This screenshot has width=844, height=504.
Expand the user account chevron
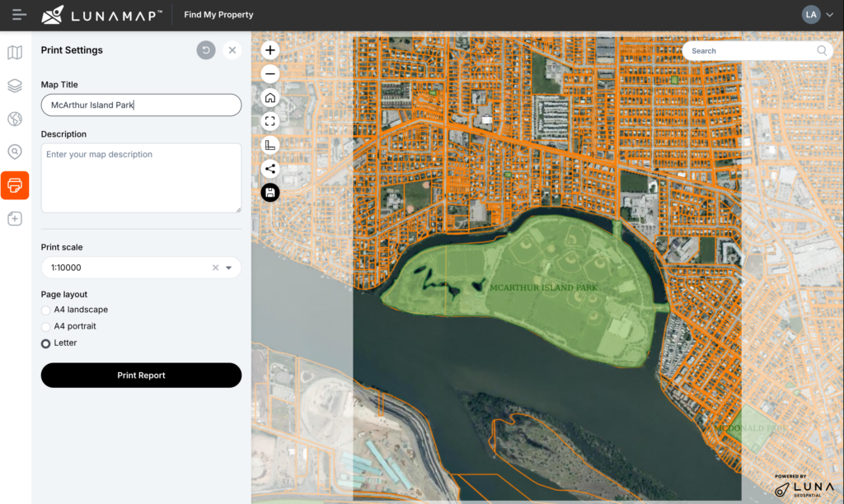[x=830, y=15]
